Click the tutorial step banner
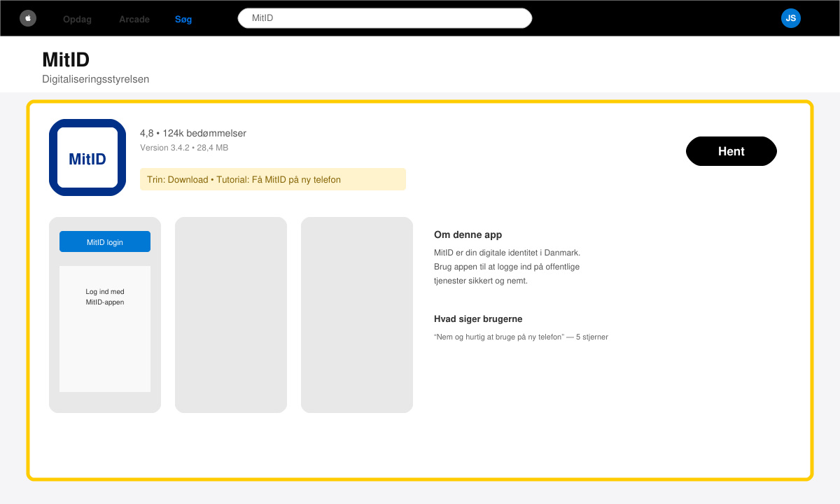 (x=273, y=179)
